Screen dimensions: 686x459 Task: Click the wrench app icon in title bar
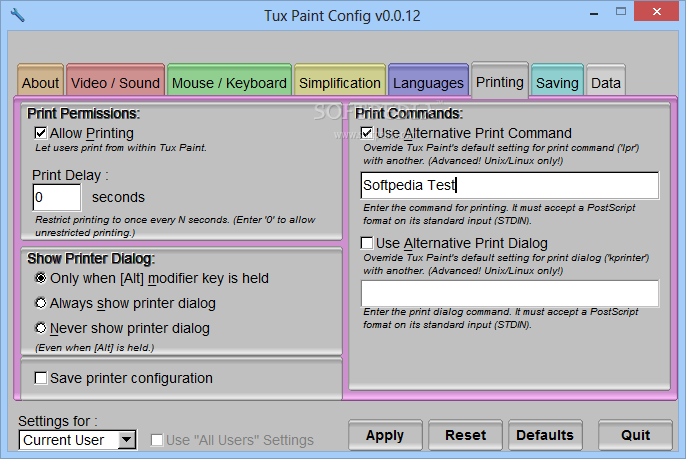click(x=18, y=15)
